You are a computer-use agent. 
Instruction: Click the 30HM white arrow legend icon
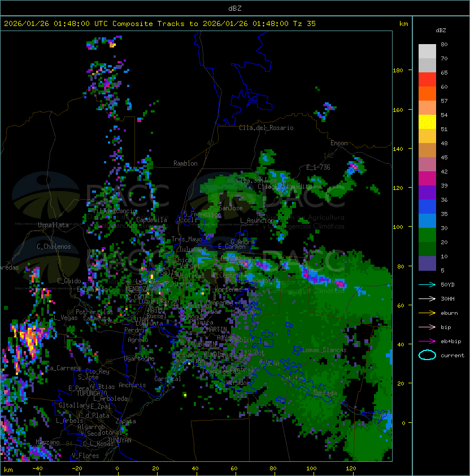(x=427, y=298)
